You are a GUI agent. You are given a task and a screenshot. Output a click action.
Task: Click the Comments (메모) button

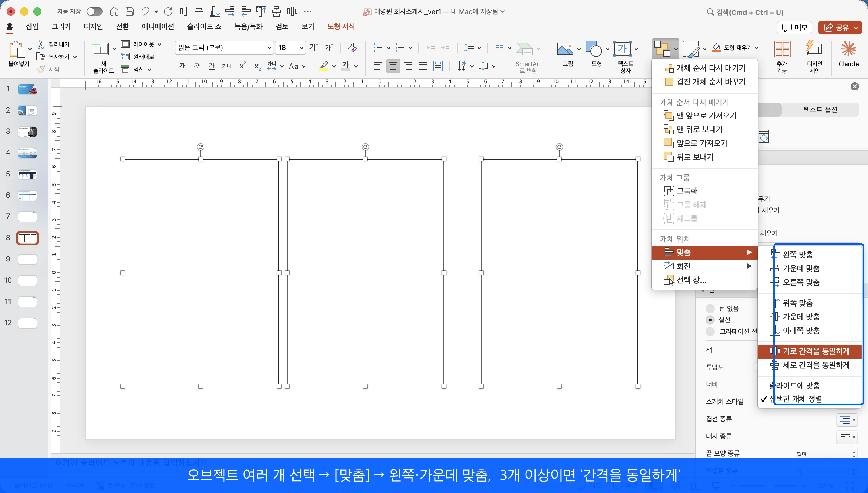(794, 27)
